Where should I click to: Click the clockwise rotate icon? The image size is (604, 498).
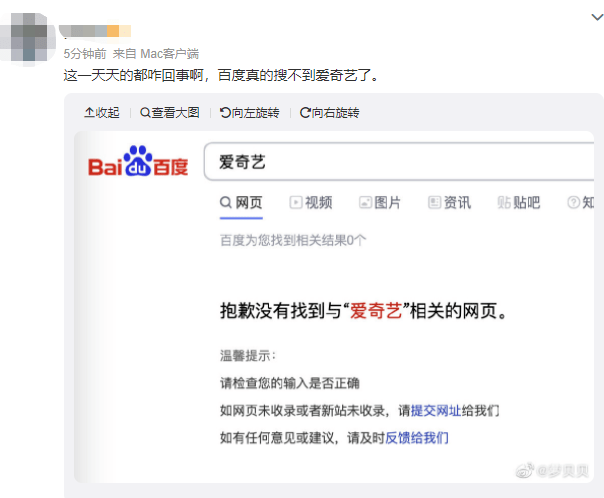point(305,112)
